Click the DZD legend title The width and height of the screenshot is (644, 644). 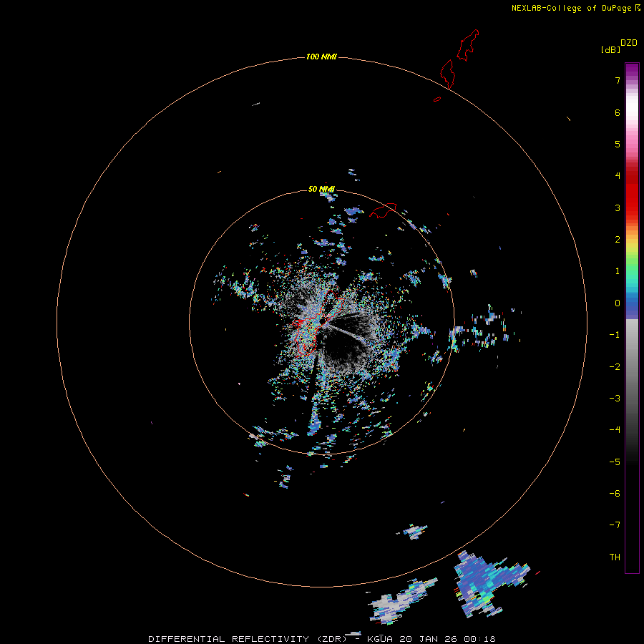click(x=629, y=43)
